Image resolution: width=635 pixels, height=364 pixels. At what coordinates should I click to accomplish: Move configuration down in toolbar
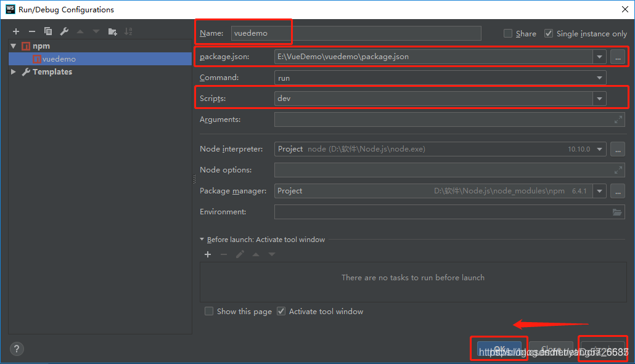coord(96,31)
